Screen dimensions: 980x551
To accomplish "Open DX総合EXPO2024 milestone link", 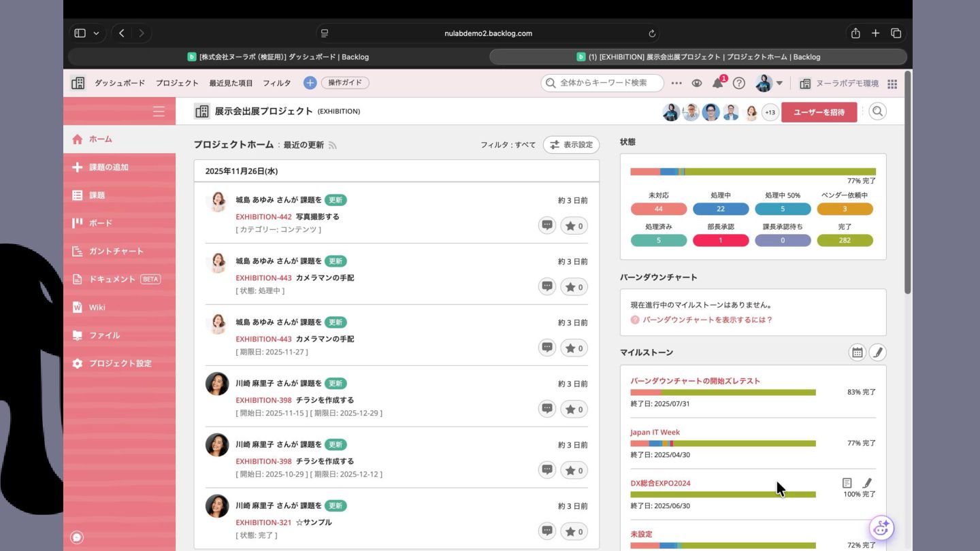I will (660, 483).
